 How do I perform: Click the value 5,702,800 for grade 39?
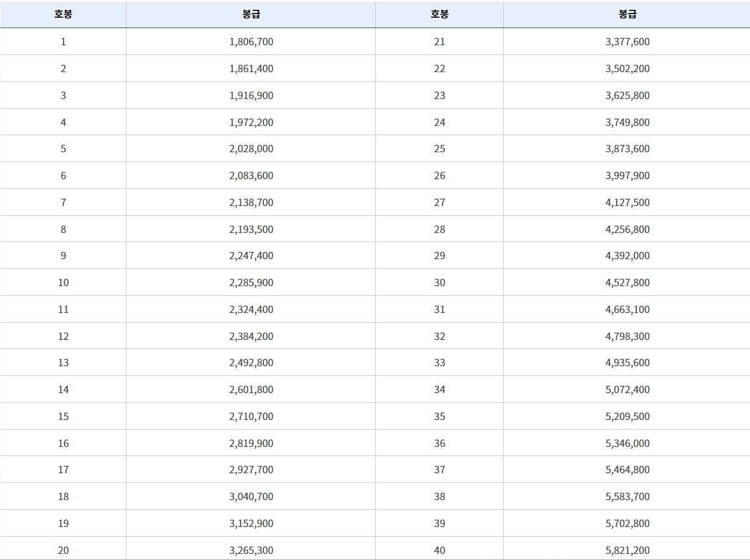[628, 523]
